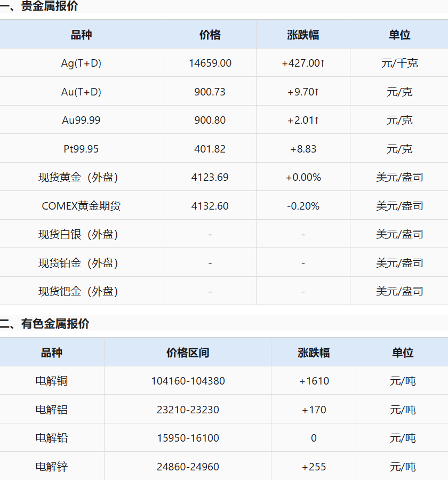
Task: Click 电解铝 price range 23210-23230
Action: (x=188, y=410)
